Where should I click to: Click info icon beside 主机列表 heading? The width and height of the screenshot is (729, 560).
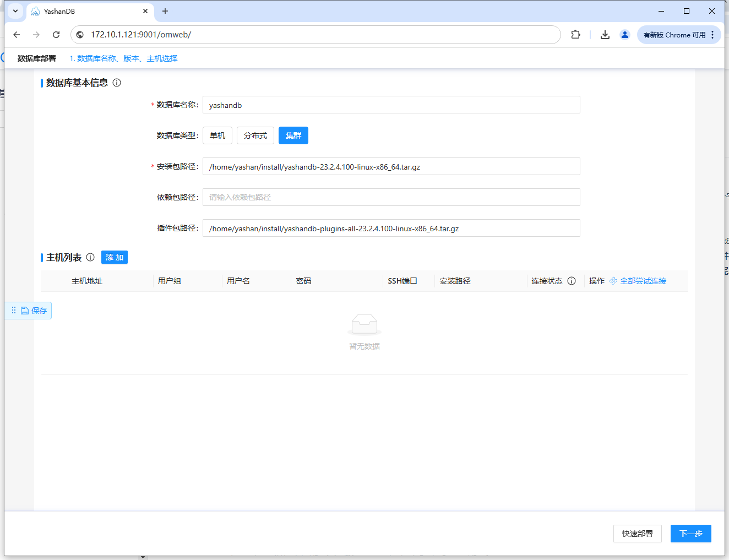tap(90, 257)
